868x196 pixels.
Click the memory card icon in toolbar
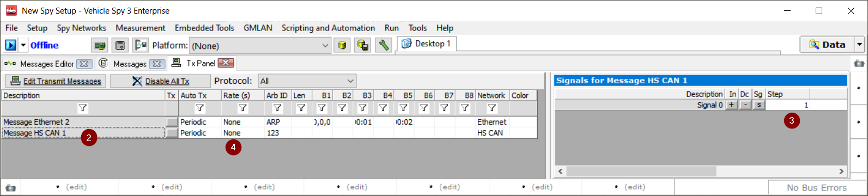click(x=120, y=45)
